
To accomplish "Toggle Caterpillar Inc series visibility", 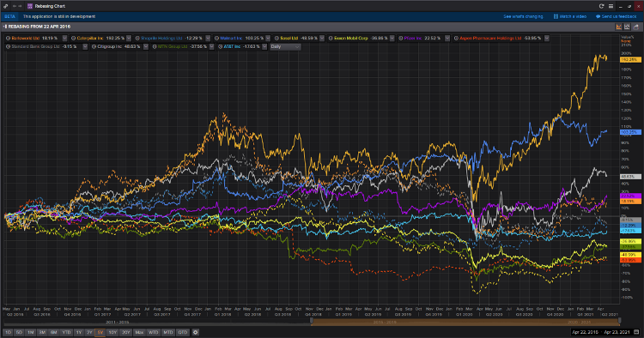I will click(x=74, y=38).
